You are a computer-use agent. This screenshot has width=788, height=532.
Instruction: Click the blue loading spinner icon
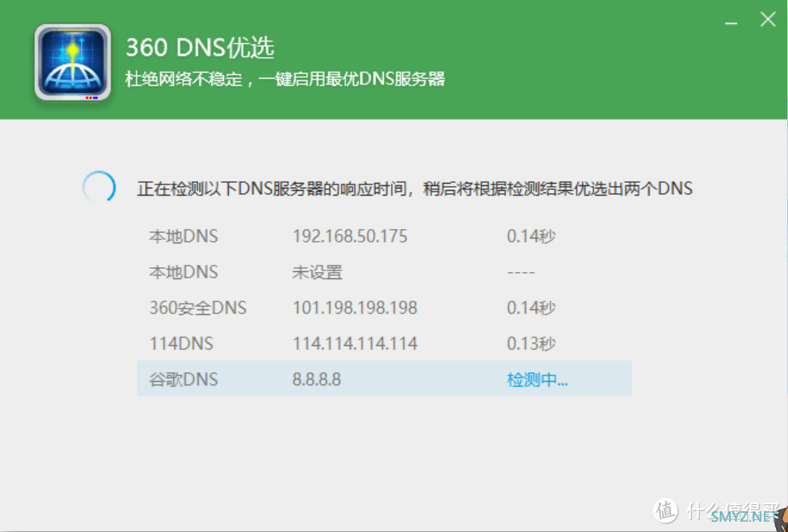point(99,188)
